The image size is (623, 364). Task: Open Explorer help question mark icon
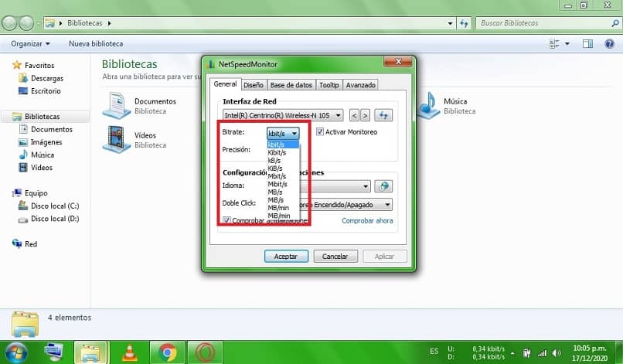coord(609,44)
